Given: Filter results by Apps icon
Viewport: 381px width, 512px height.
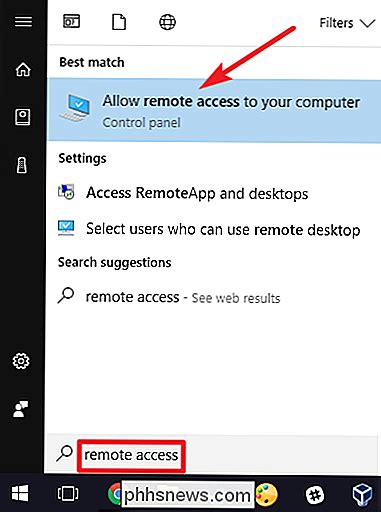Looking at the screenshot, I should (71, 22).
